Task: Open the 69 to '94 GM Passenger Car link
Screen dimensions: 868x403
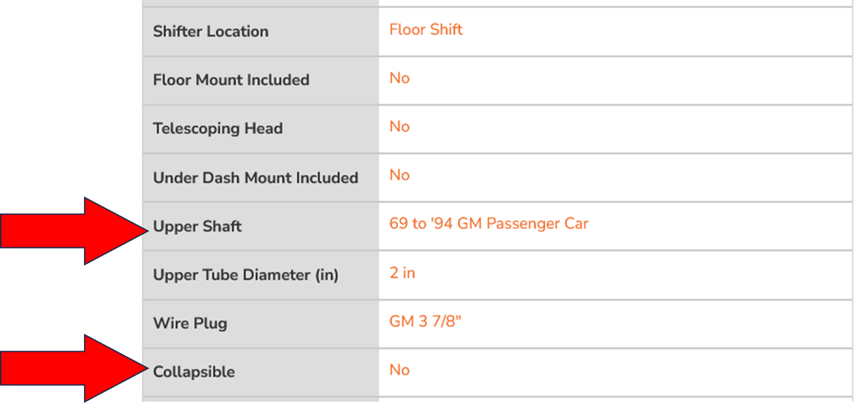Action: [489, 224]
